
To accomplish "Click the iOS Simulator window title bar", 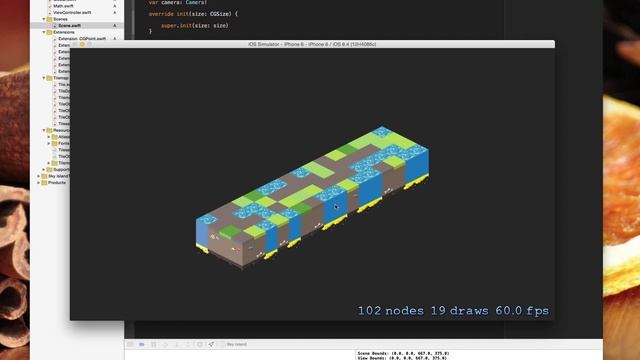I will [x=312, y=44].
